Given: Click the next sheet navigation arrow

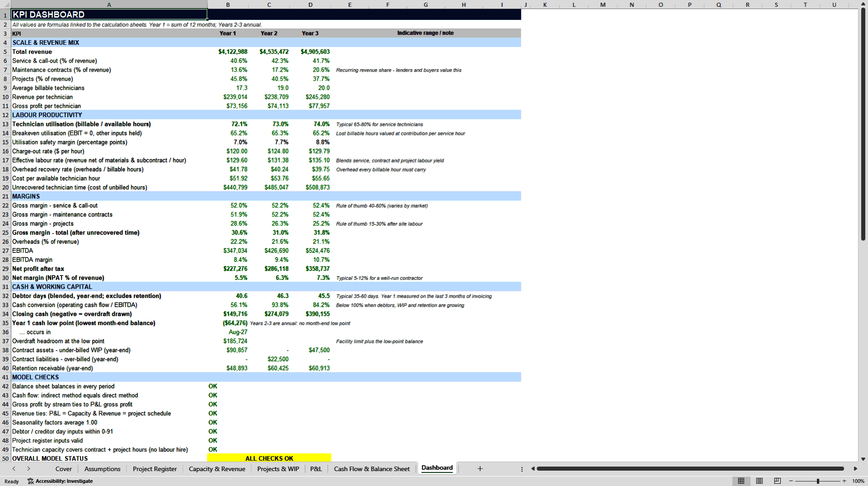Looking at the screenshot, I should click(x=28, y=469).
